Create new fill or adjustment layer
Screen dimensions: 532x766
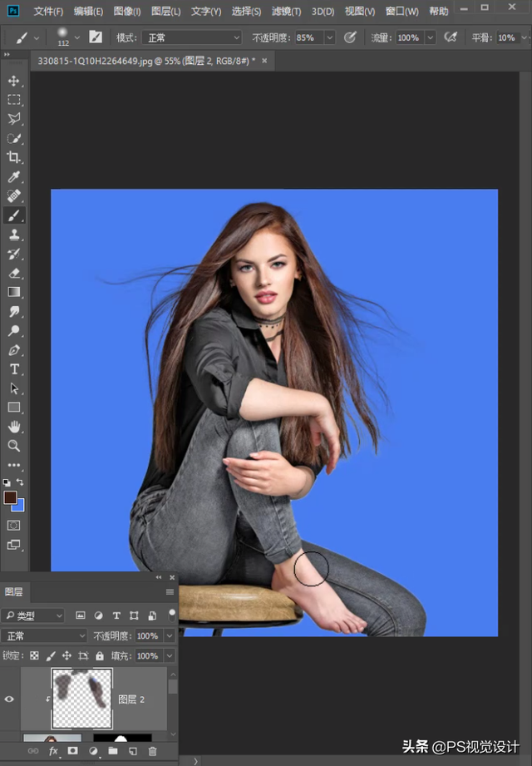93,750
